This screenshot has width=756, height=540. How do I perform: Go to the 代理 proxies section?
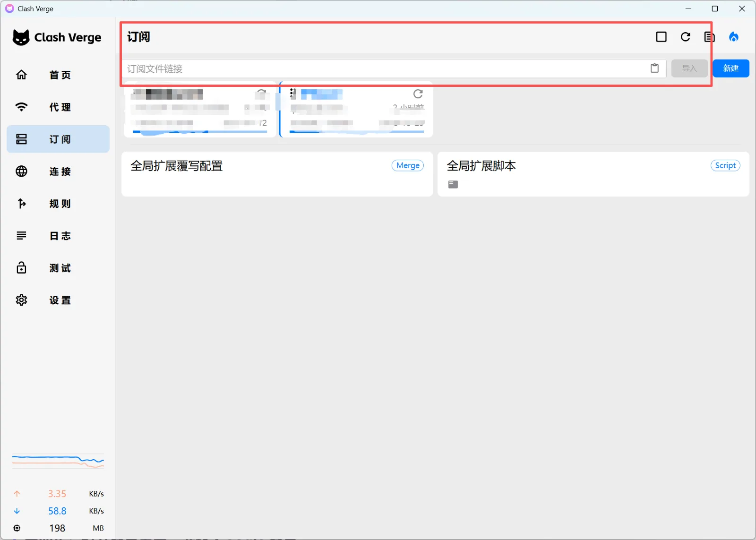click(58, 107)
